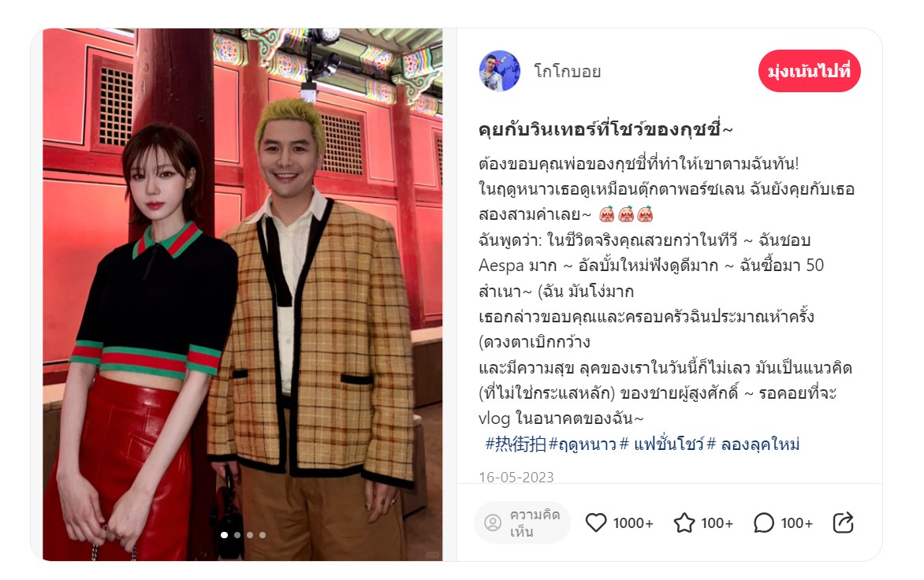Like the post with the heart icon
This screenshot has height=580, width=924.
[596, 522]
